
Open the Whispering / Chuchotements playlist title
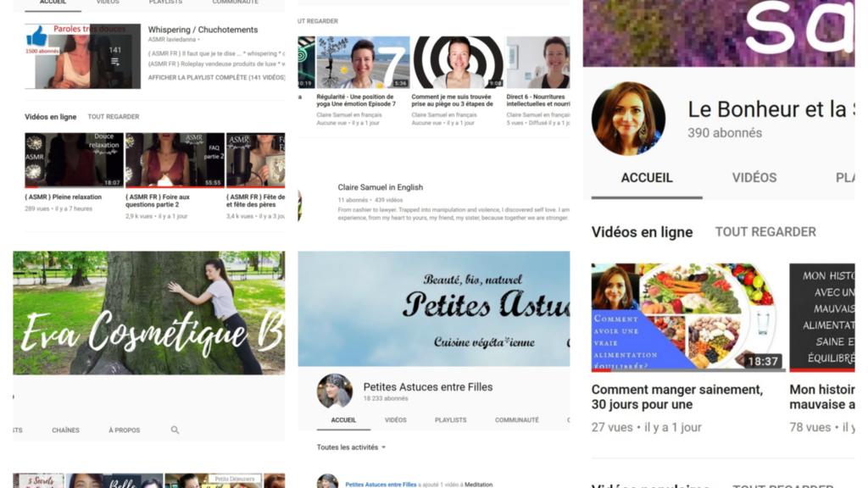(203, 30)
